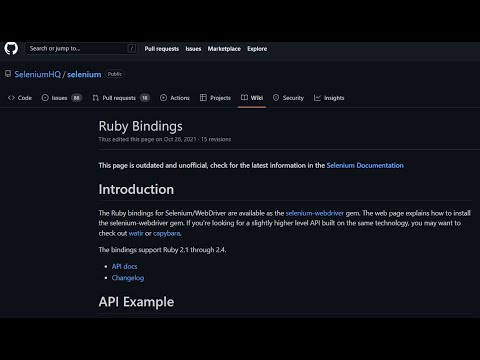Click the Projects table icon
Viewport: 480px width, 360px height.
pos(203,98)
